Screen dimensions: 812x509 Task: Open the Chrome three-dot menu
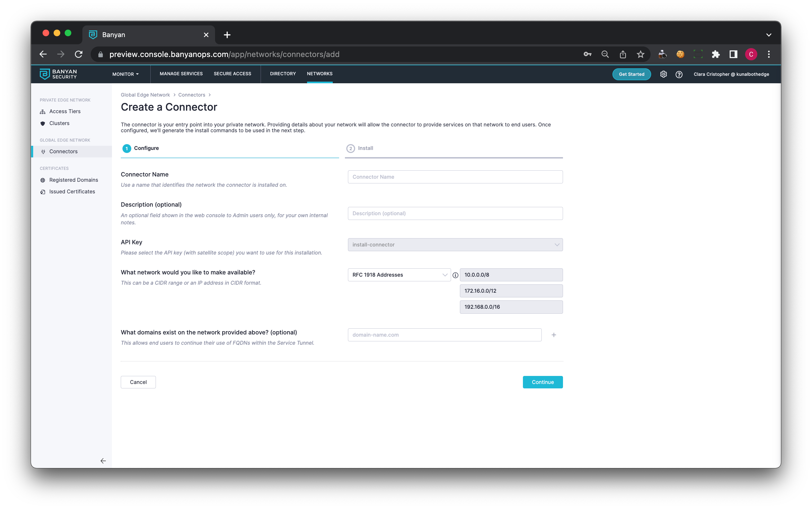(769, 54)
